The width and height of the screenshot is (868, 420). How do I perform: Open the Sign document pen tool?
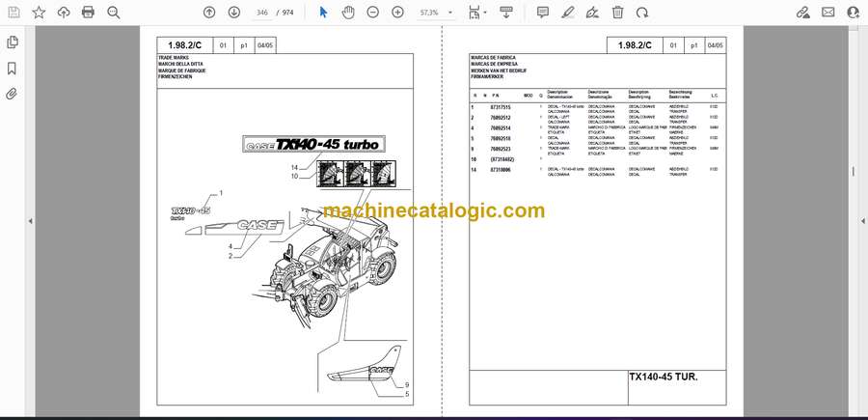click(x=592, y=13)
